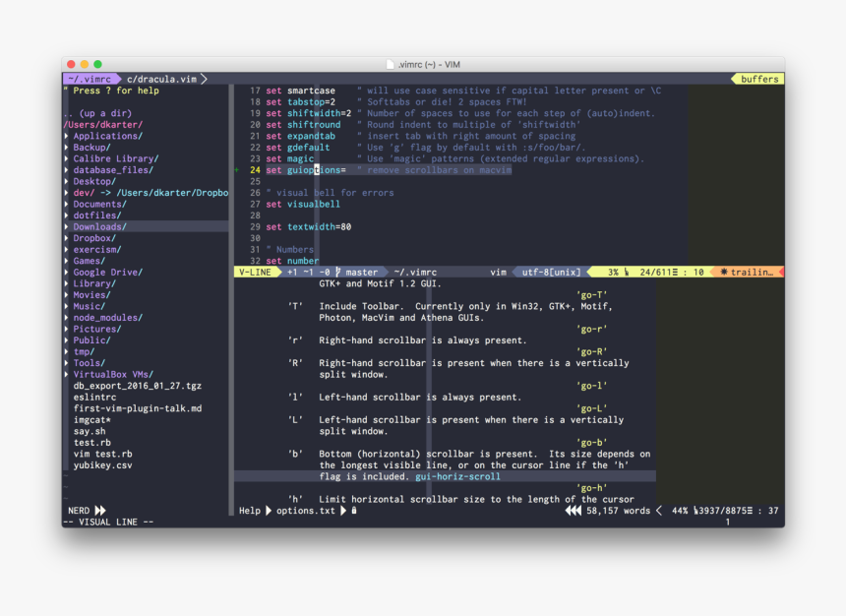Click the V-LINE mode indicator
This screenshot has height=616, width=846.
point(255,273)
